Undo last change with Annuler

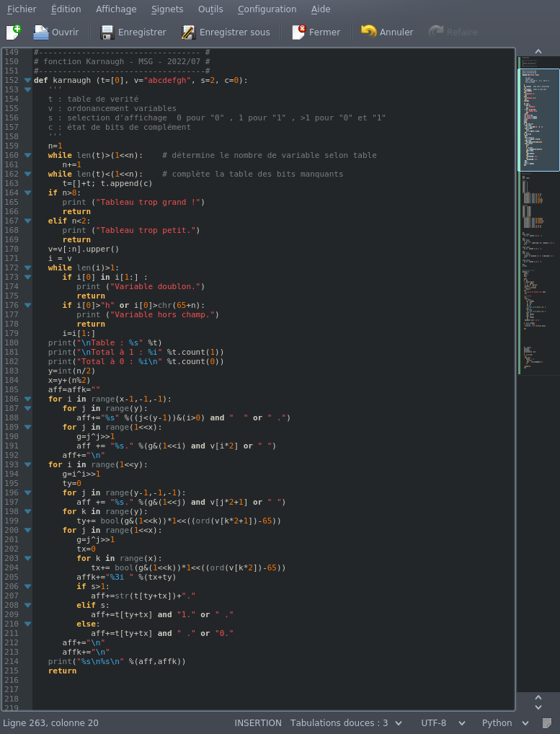tap(387, 32)
